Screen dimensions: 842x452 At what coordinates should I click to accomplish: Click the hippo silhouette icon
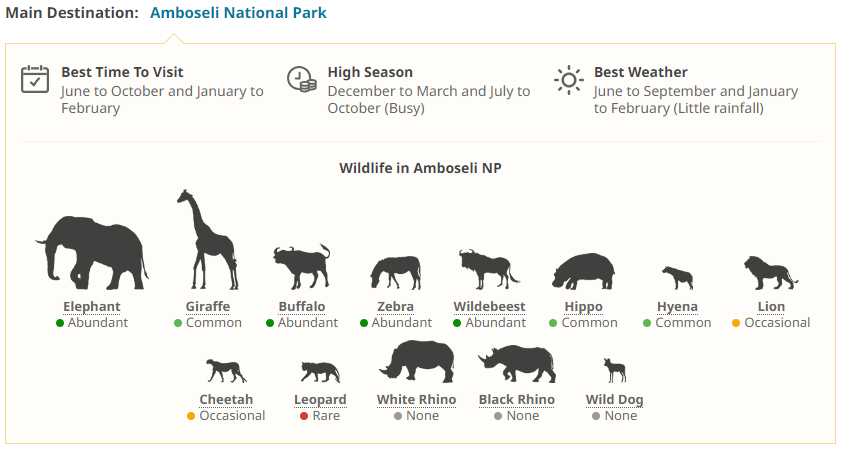pyautogui.click(x=583, y=271)
